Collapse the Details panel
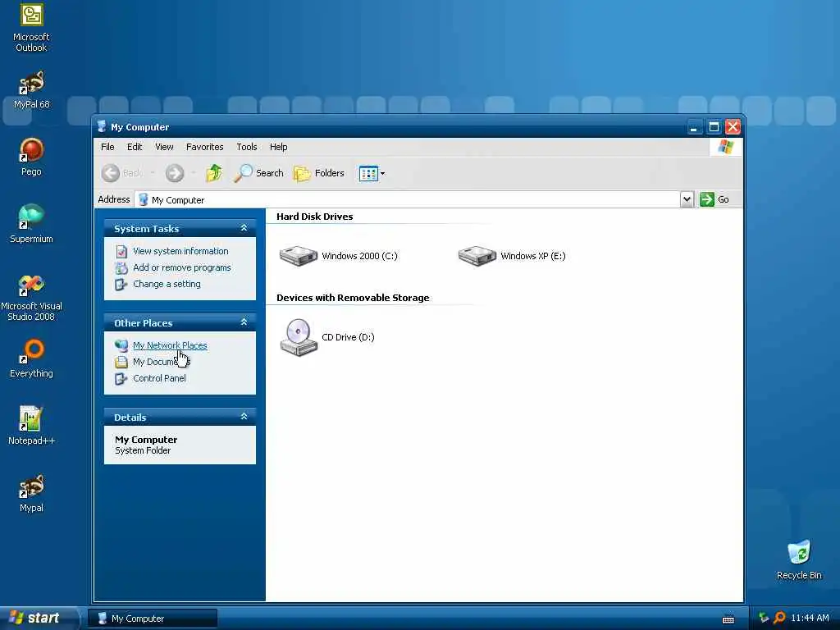Viewport: 840px width, 630px height. click(244, 416)
